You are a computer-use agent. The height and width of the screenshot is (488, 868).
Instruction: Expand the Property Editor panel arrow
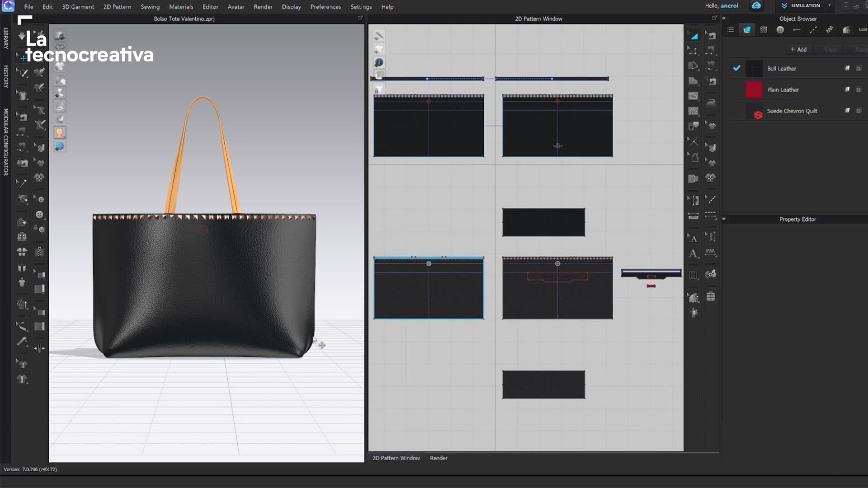click(x=724, y=219)
